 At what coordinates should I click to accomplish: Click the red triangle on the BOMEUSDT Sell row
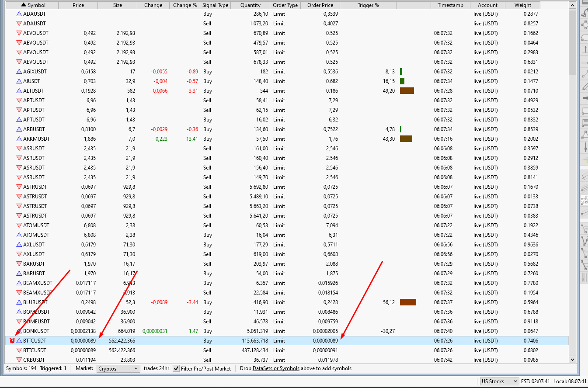[x=19, y=322]
